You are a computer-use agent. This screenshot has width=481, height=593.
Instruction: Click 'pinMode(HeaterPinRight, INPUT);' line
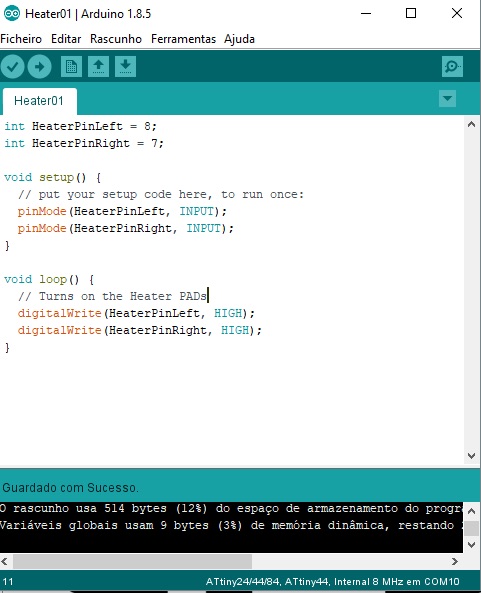click(x=126, y=228)
